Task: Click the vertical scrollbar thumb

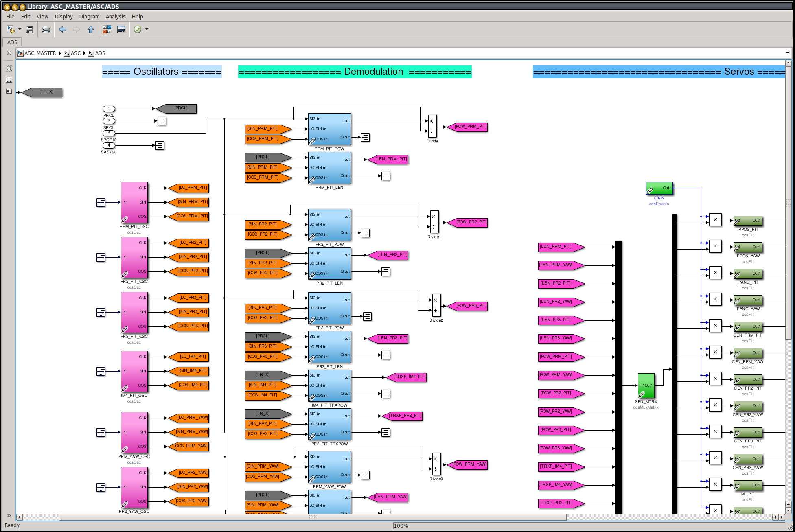Action: point(788,203)
